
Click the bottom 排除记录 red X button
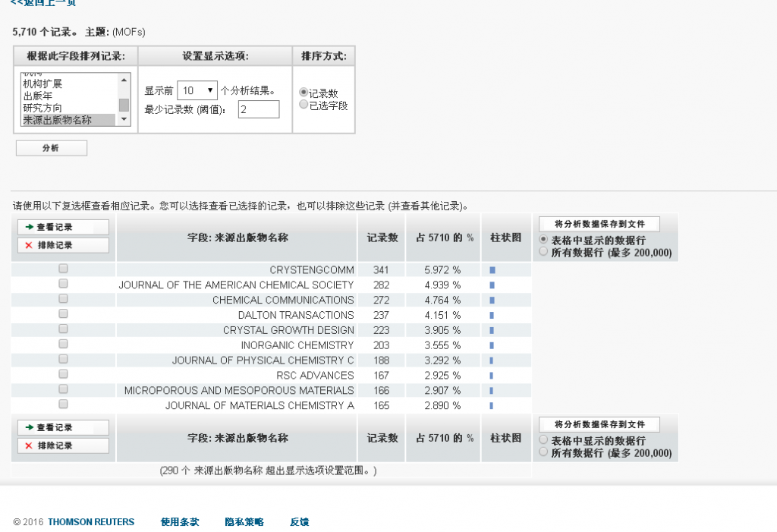coord(63,445)
